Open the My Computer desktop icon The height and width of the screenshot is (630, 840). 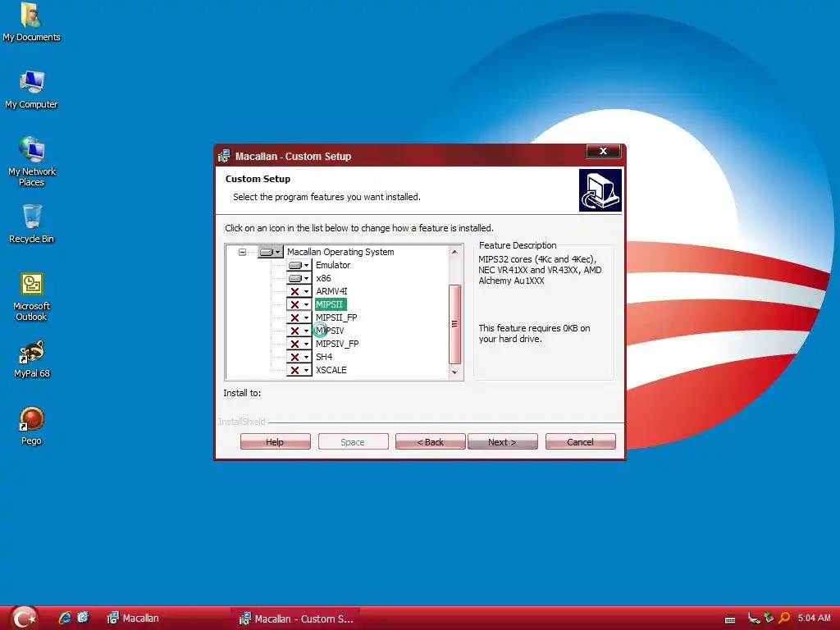tap(31, 90)
